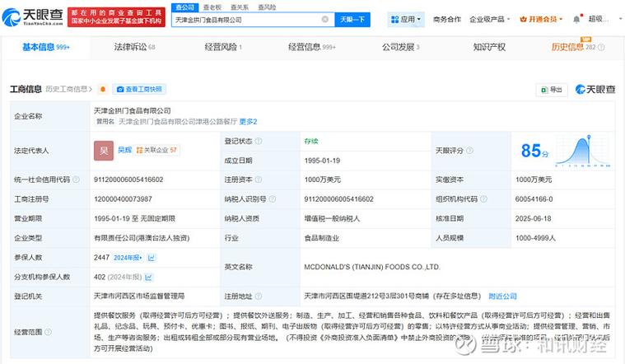
Task: Click the 成立日期 value 1995-01-19
Action: 322,161
